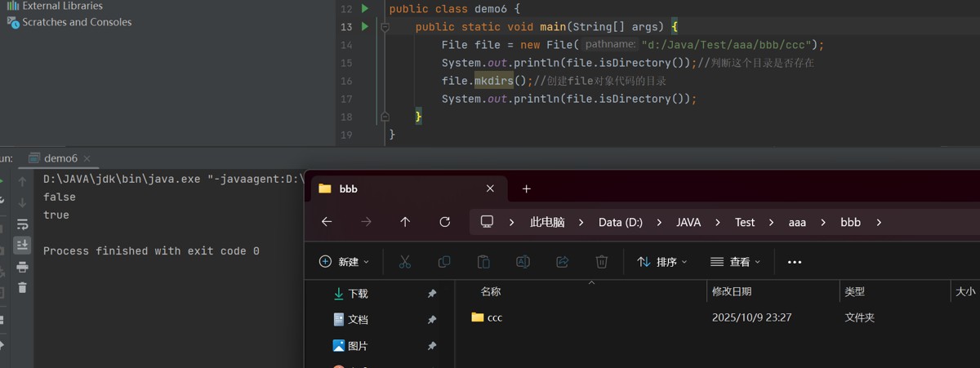Collapse the main method using the fold marker
The height and width of the screenshot is (368, 980).
(x=385, y=27)
